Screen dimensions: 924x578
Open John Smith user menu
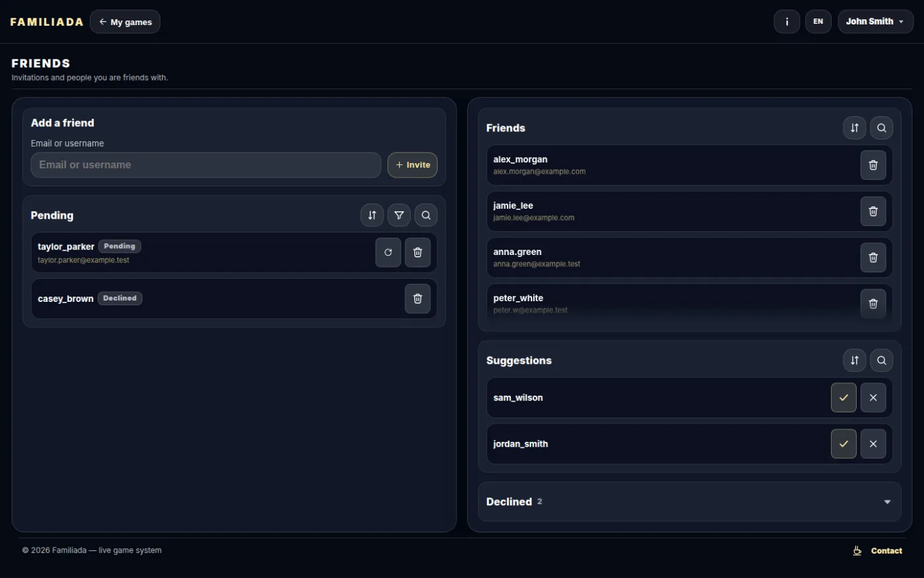[876, 22]
